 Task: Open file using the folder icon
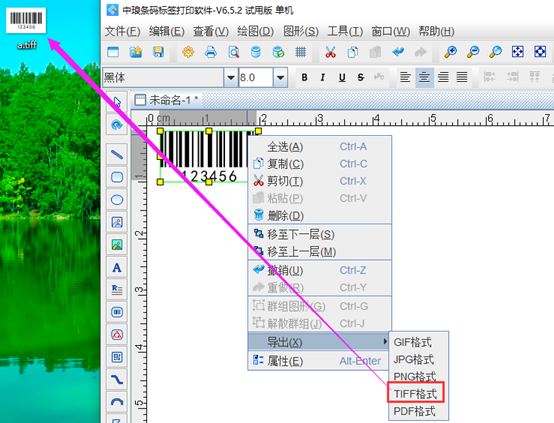coord(136,52)
